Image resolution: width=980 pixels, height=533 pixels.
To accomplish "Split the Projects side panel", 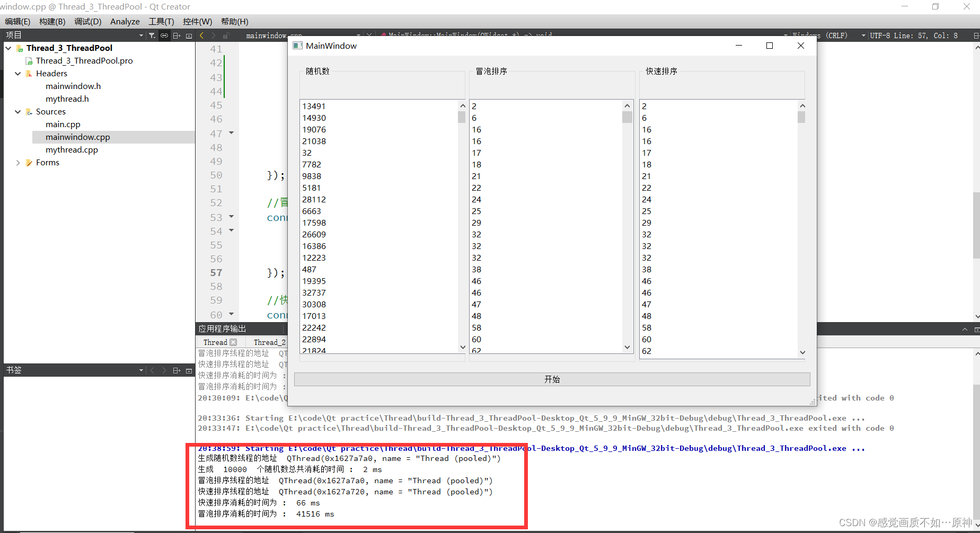I will click(177, 35).
